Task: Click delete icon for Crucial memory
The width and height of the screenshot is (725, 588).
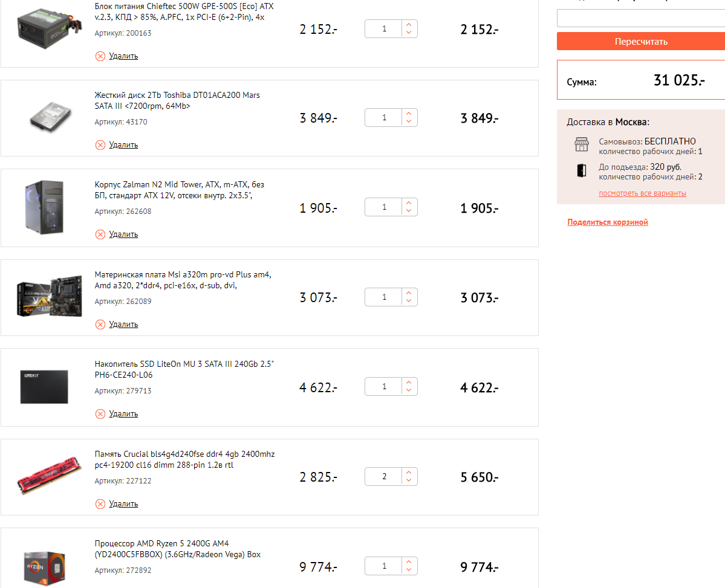Action: click(x=100, y=504)
